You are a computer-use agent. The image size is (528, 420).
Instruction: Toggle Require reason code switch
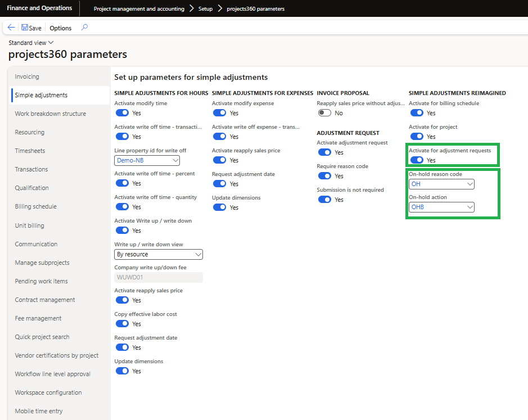pyautogui.click(x=324, y=176)
